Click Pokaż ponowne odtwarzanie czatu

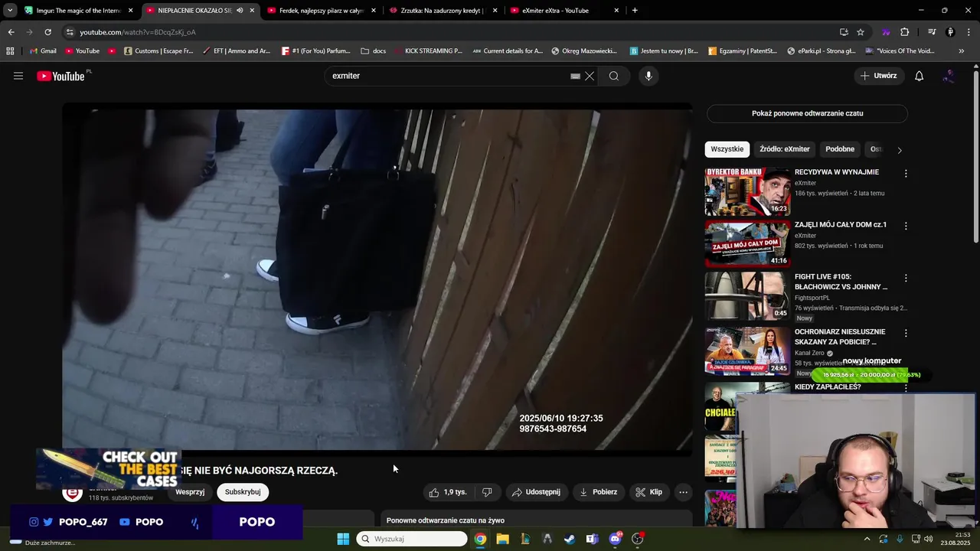807,113
